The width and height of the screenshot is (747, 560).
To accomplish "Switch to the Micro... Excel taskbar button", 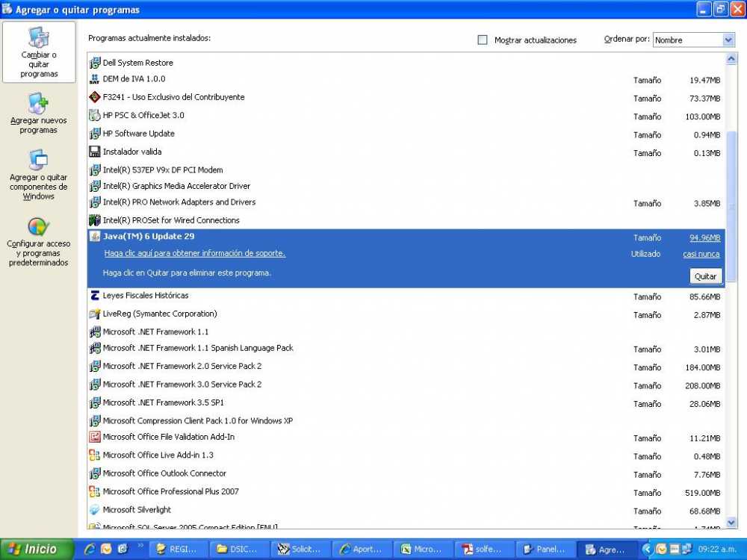I will pyautogui.click(x=423, y=549).
